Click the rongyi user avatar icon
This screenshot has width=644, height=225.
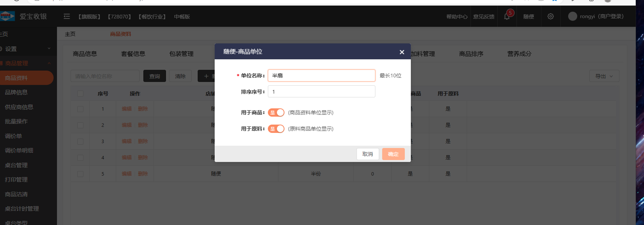point(572,16)
